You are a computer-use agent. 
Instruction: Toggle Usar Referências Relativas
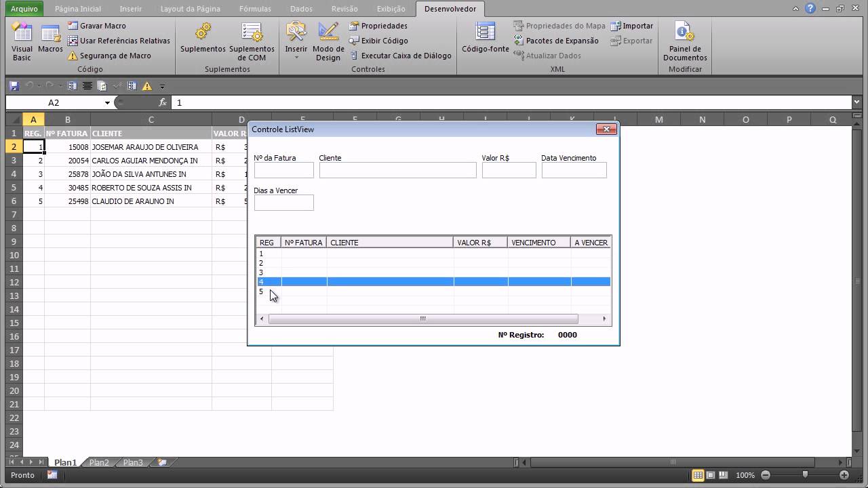[x=119, y=41]
